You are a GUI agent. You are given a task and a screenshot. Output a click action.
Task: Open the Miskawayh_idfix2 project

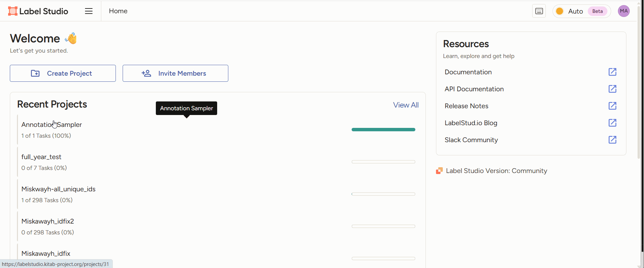(47, 222)
